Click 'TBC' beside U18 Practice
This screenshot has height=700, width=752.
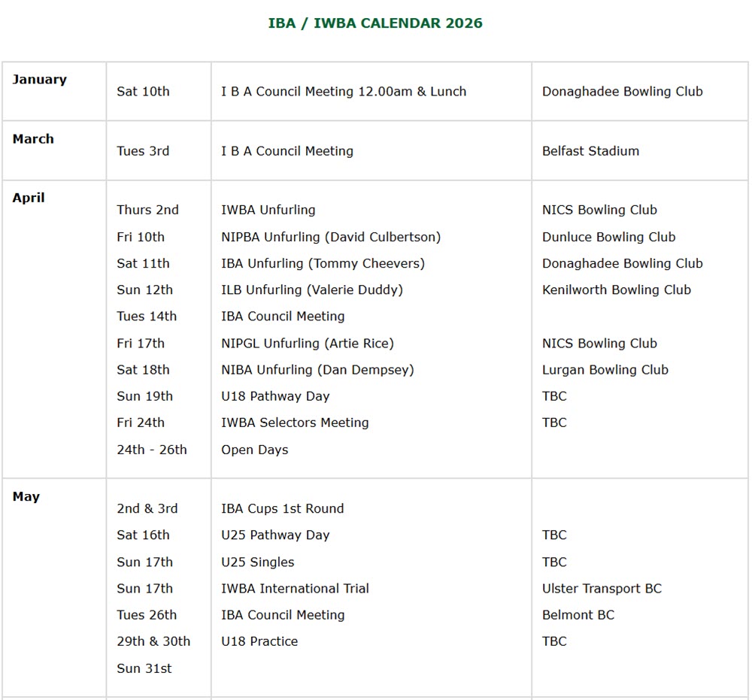pyautogui.click(x=554, y=641)
